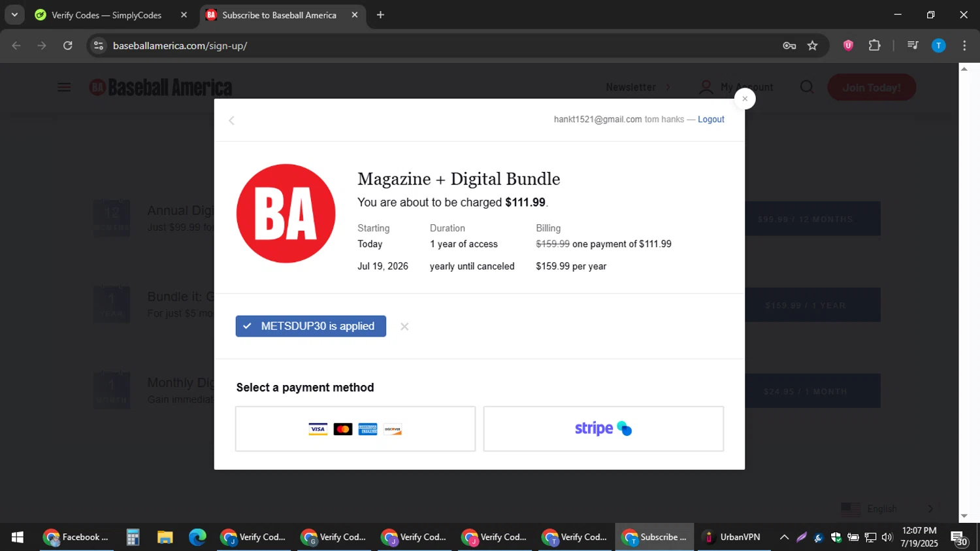
Task: Select the $24.95 / 1 Month plan
Action: coord(806,392)
